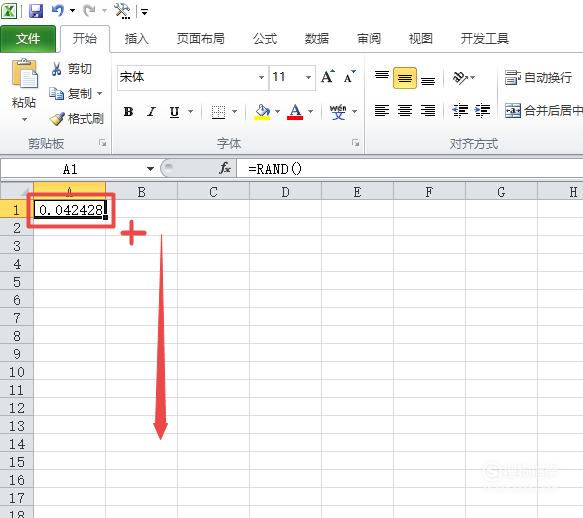Toggle middle vertical alignment

point(405,77)
